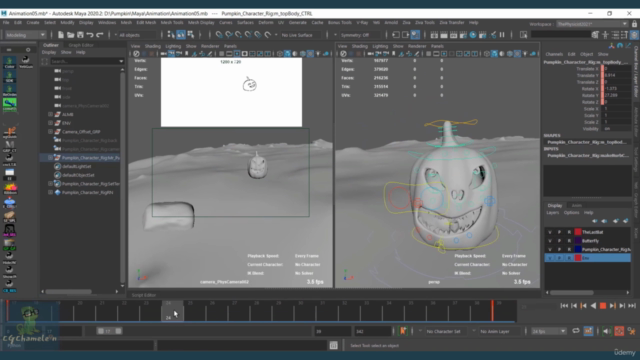
Task: Create new empty display layer icon
Action: click(616, 221)
